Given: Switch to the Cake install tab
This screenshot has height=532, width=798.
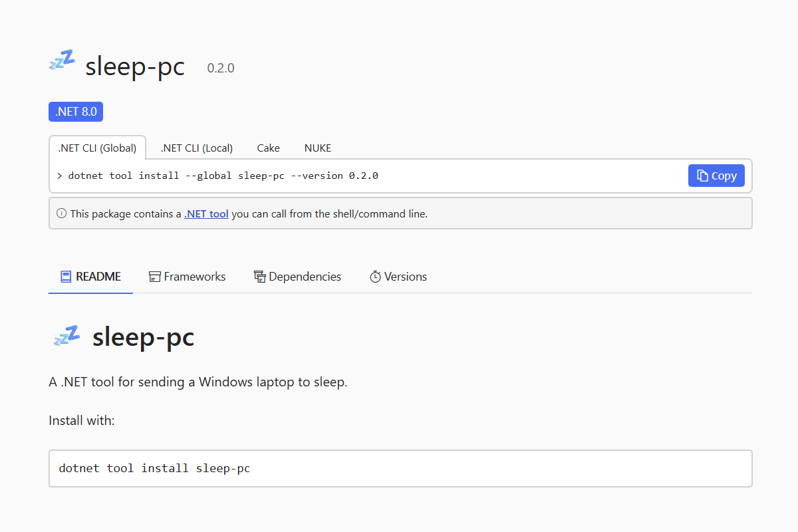Looking at the screenshot, I should (269, 148).
